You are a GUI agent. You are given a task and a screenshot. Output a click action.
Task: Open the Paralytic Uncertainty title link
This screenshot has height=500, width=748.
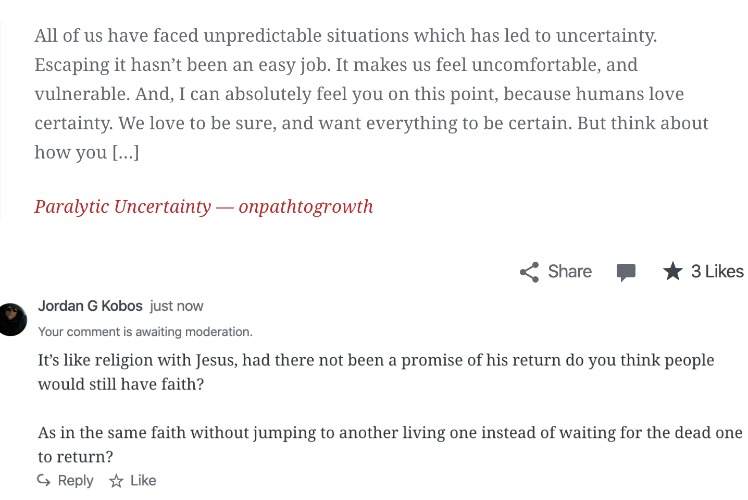click(123, 207)
